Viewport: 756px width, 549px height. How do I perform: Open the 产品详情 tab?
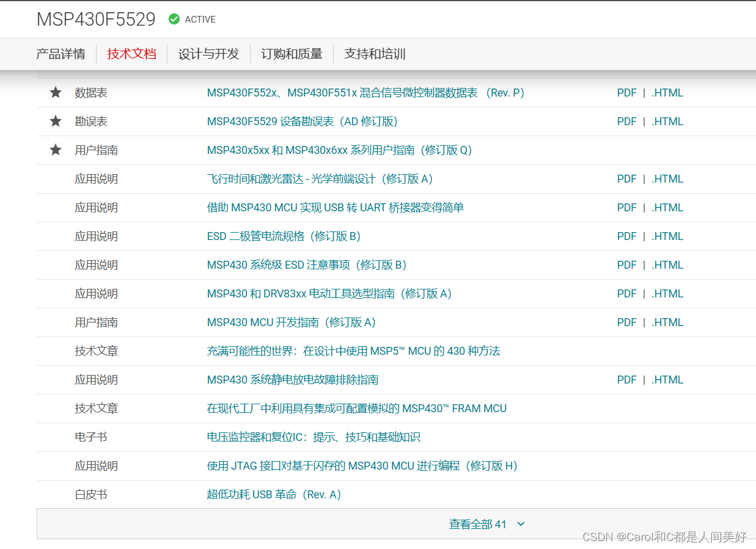[61, 54]
